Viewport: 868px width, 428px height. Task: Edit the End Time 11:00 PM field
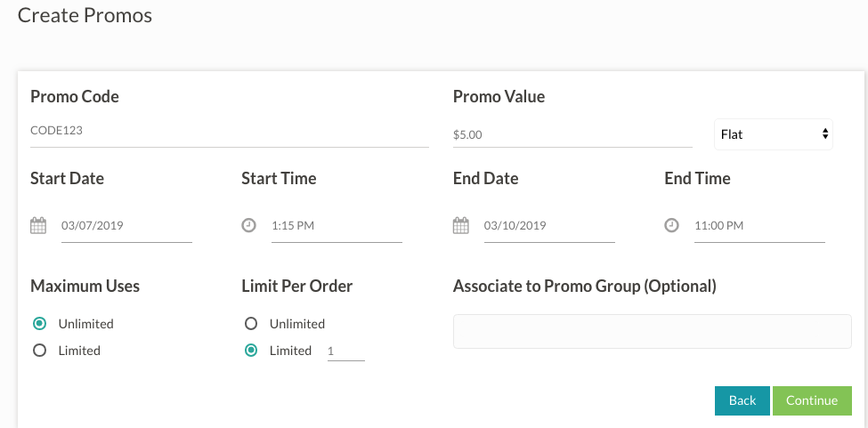pyautogui.click(x=758, y=226)
